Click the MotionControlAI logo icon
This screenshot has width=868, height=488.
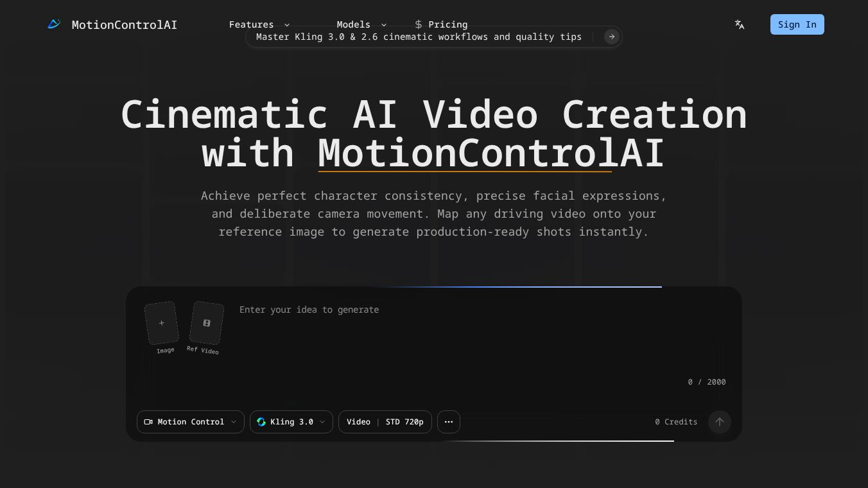coord(54,24)
